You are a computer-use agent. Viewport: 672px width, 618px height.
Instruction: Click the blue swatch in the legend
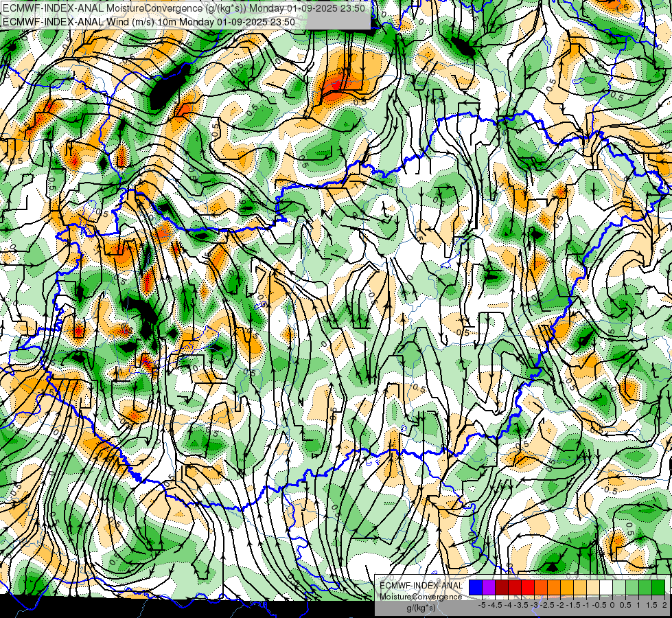(476, 588)
